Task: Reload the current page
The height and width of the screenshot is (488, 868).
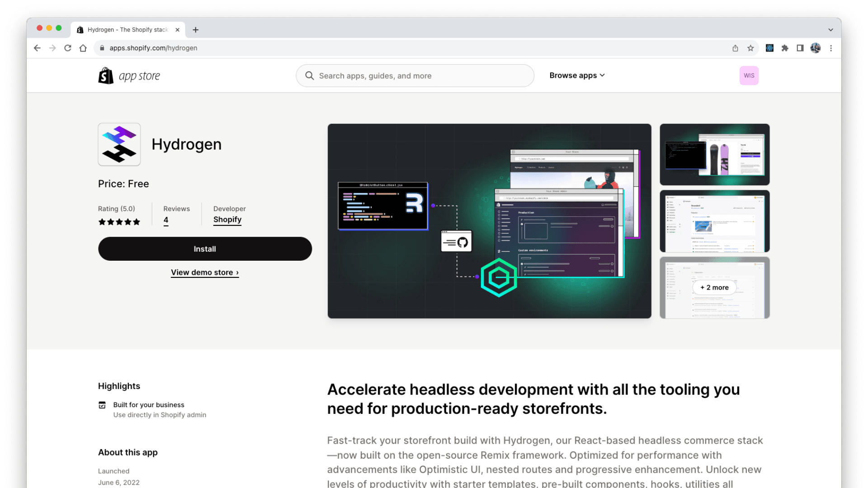Action: tap(68, 48)
